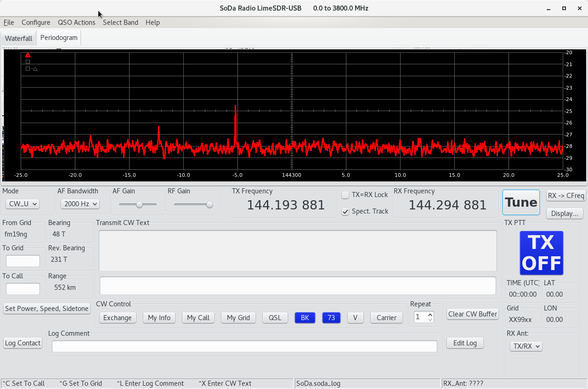Click Set Power, Speed, Sidetone button
The width and height of the screenshot is (588, 389).
(46, 309)
